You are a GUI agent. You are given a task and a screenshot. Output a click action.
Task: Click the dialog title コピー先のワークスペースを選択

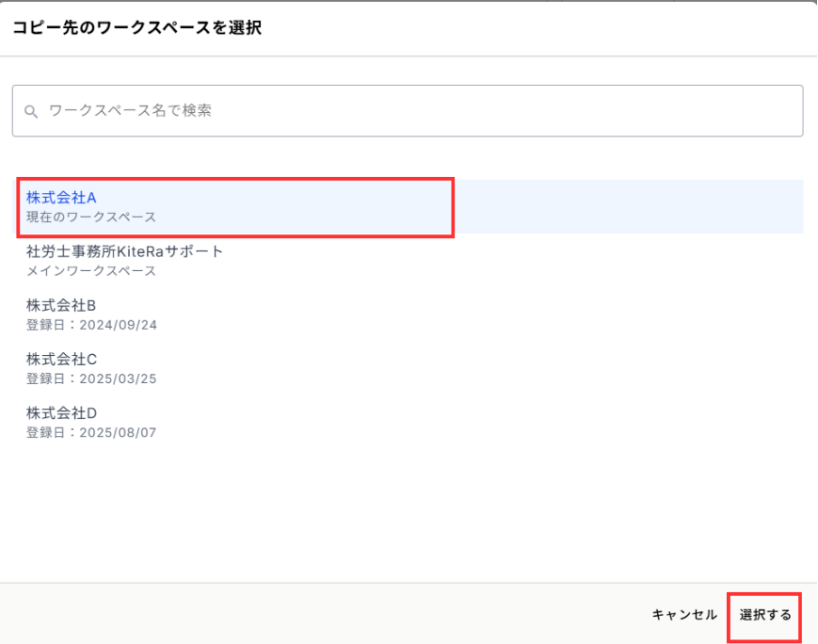click(136, 28)
